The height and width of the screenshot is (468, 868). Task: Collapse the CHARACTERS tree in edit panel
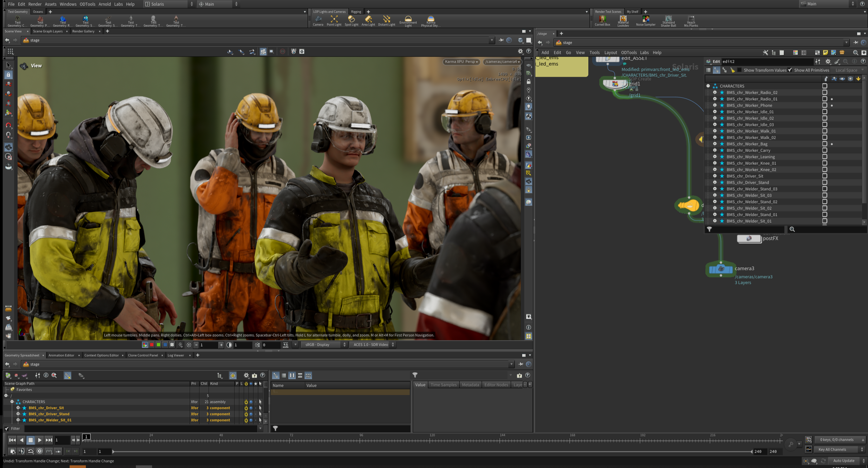(x=708, y=86)
